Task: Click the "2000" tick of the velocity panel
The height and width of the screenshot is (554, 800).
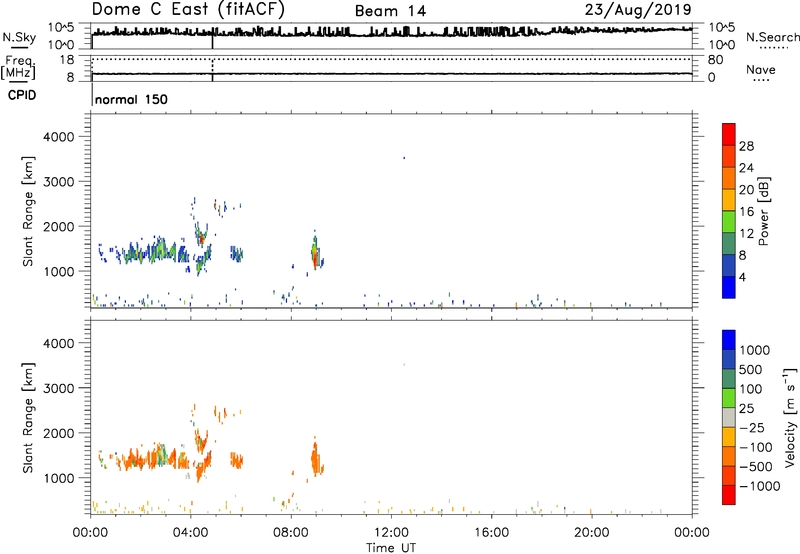Action: pos(59,433)
